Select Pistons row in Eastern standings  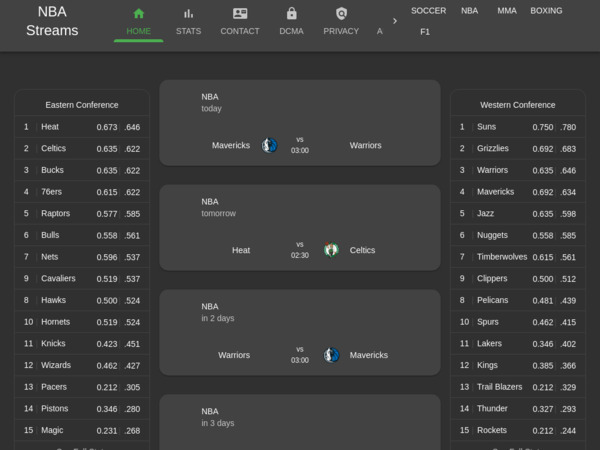[x=82, y=409]
